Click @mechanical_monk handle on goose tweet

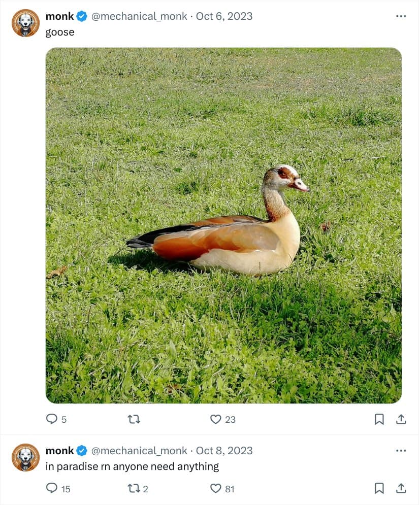pyautogui.click(x=139, y=16)
